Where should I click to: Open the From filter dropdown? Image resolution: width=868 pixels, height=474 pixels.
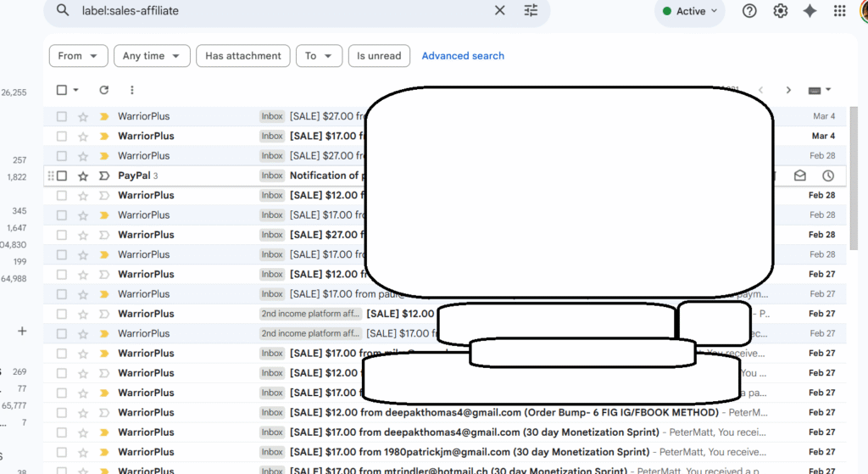pos(78,56)
